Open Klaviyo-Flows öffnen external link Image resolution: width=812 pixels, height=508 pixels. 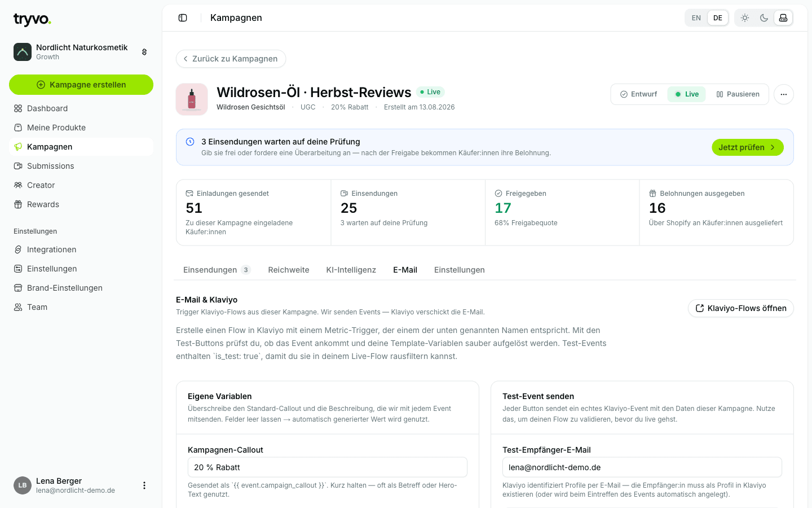[741, 308]
